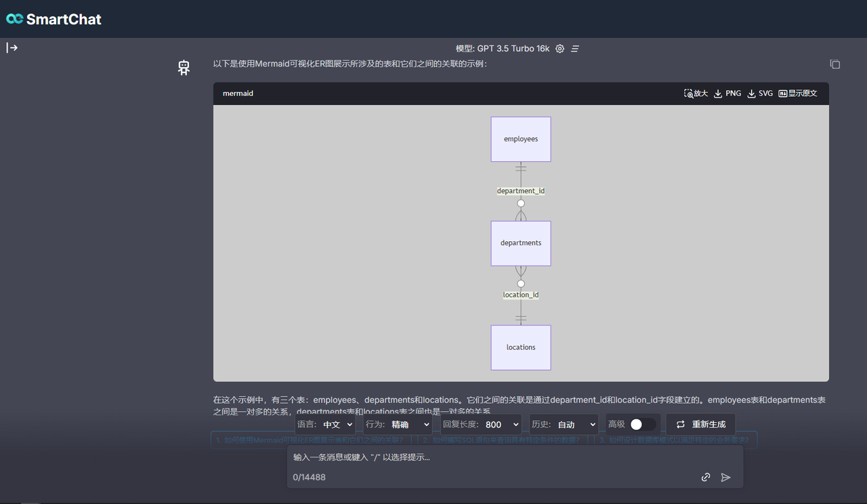This screenshot has width=867, height=504.
Task: Open model settings gear icon
Action: (x=559, y=49)
